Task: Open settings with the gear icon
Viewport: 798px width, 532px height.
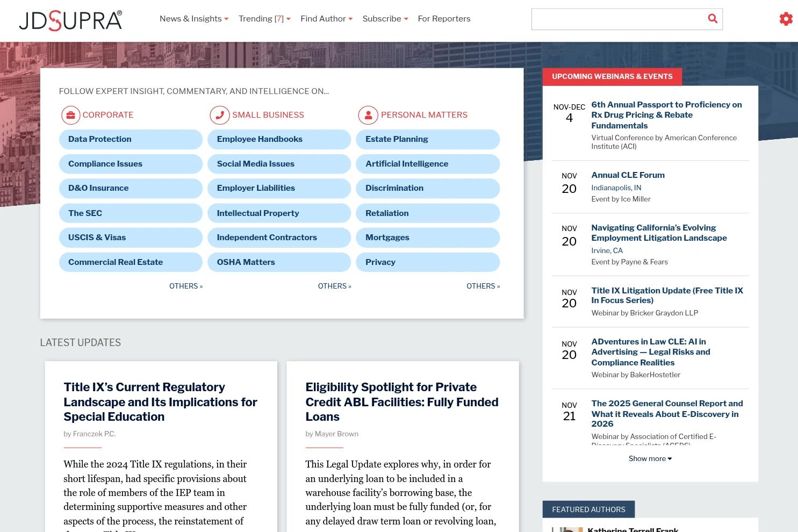Action: pos(786,19)
